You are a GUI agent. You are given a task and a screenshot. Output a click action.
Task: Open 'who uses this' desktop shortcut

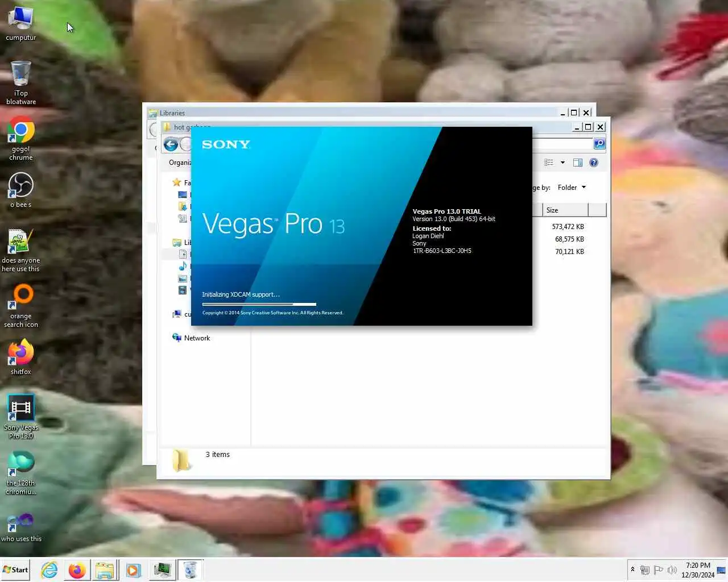[x=21, y=527]
